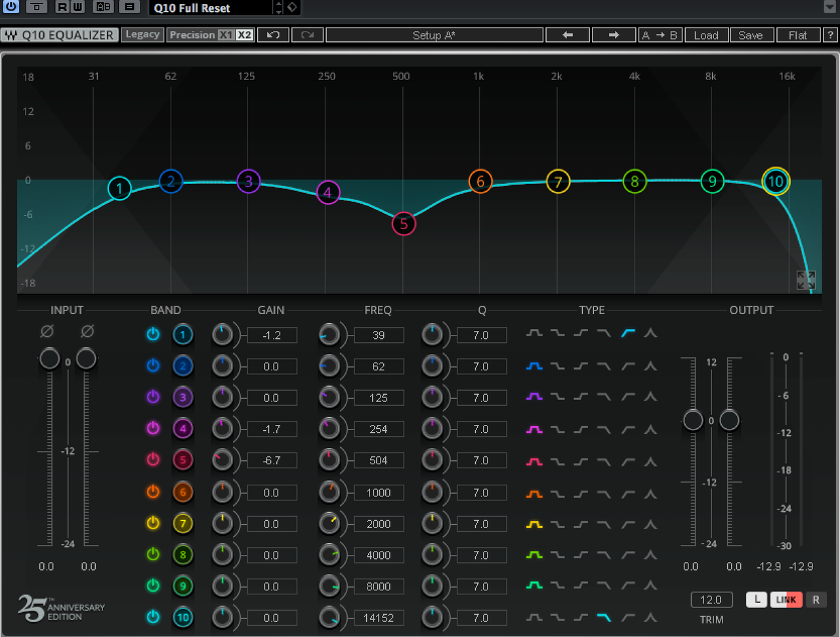Screen dimensions: 840x637
Task: Toggle automation Read (R) button
Action: (x=62, y=7)
